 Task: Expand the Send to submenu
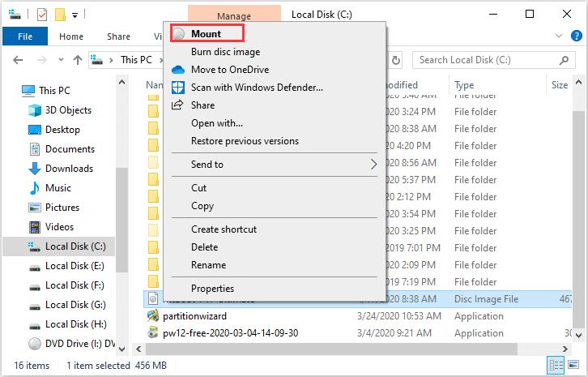pos(275,165)
